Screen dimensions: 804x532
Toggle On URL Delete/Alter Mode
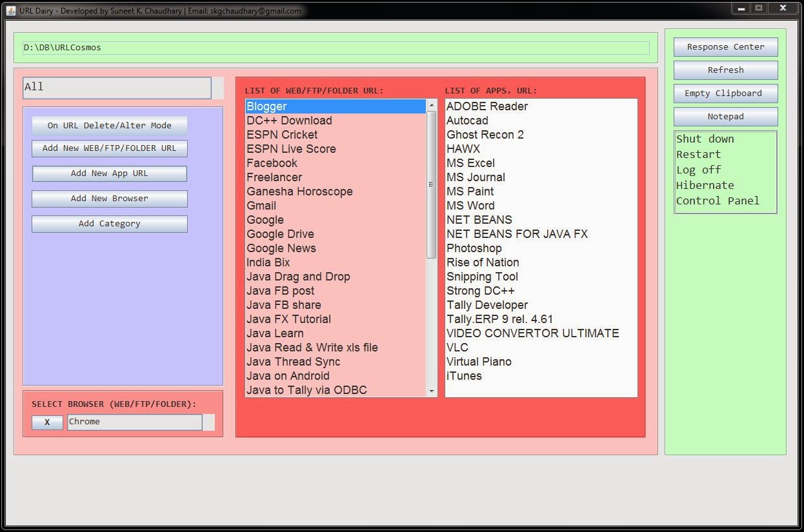(x=110, y=125)
